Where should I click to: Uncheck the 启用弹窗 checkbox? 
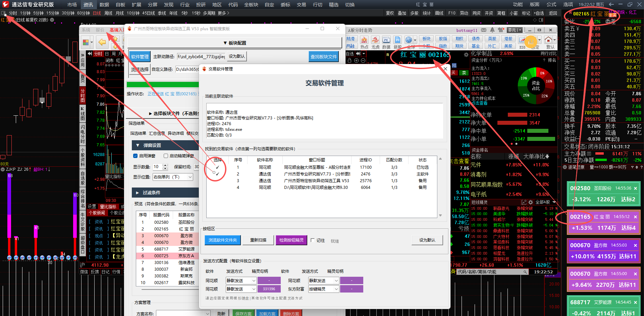coord(136,156)
